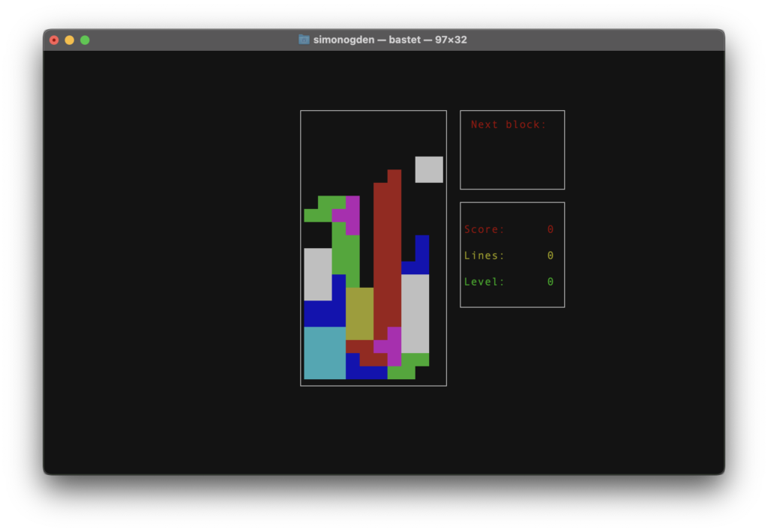
Task: Click the green block at bottom right
Action: (x=408, y=366)
